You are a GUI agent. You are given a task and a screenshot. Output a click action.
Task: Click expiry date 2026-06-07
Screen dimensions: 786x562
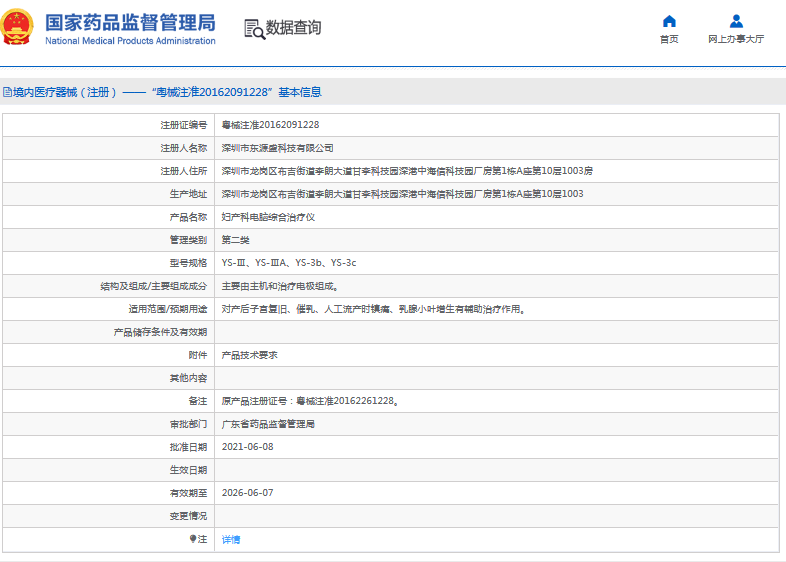[x=248, y=493]
